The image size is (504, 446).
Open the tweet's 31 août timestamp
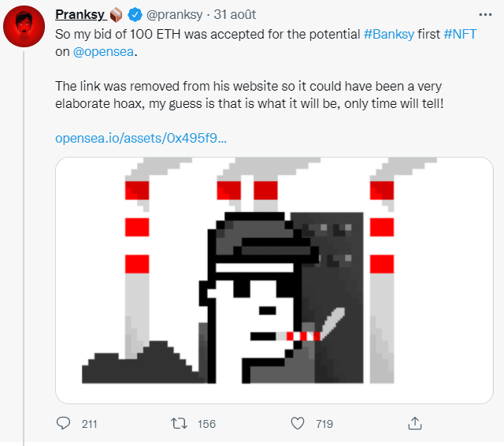click(x=235, y=15)
